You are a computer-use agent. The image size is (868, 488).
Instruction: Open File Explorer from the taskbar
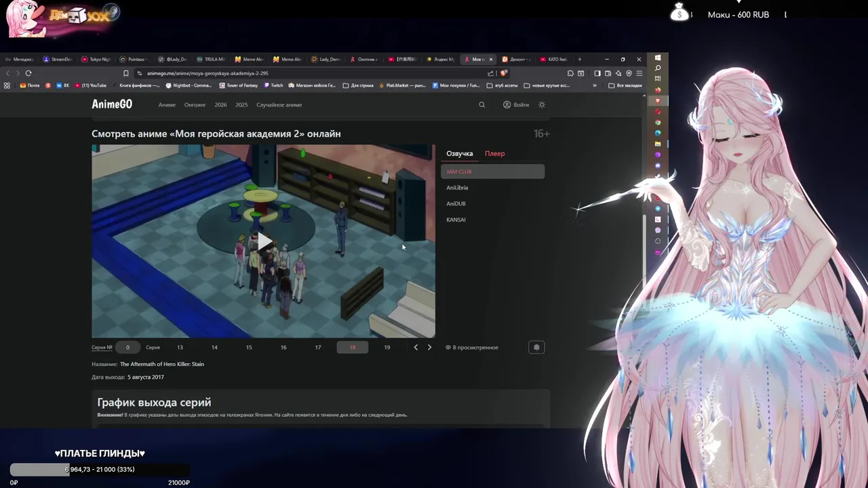658,144
